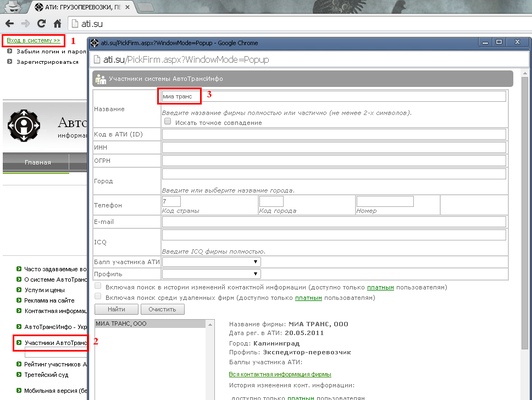Click the participants header people icon
Image resolution: width=532 pixels, height=400 pixels.
tap(101, 79)
